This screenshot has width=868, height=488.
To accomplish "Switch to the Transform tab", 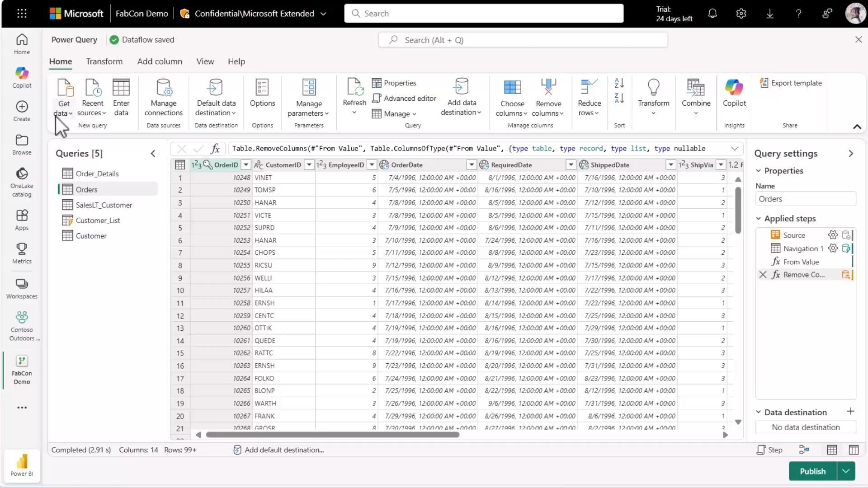I will click(104, 61).
